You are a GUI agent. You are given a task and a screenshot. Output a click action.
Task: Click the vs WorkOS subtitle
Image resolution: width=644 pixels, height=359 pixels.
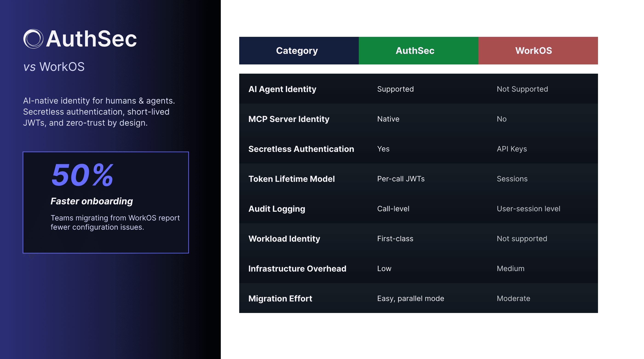[x=54, y=67]
